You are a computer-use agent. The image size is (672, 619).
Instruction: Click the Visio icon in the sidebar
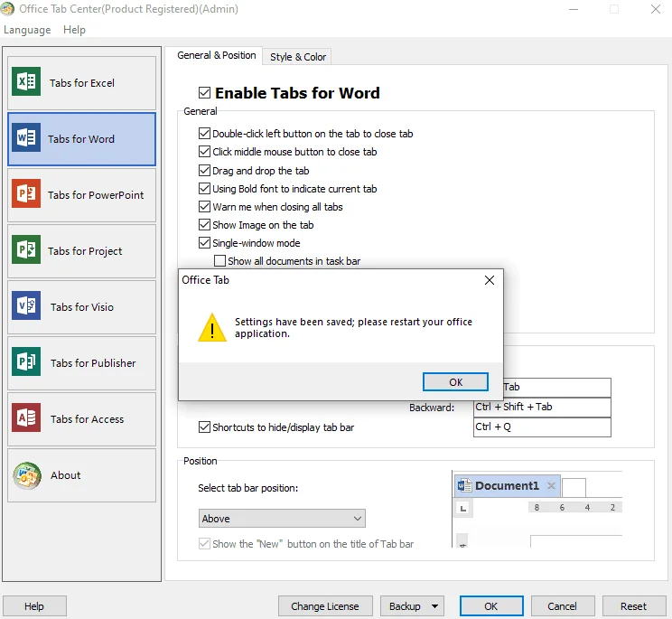coord(26,305)
